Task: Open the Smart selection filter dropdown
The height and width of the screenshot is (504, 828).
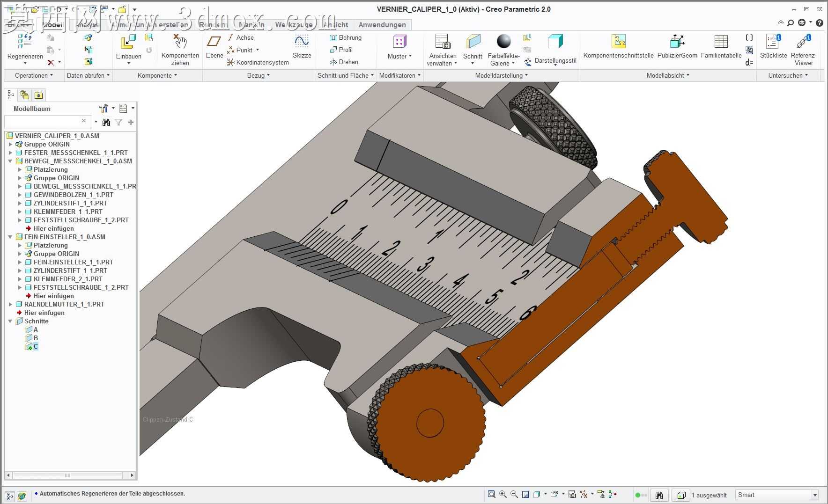Action: click(x=815, y=495)
